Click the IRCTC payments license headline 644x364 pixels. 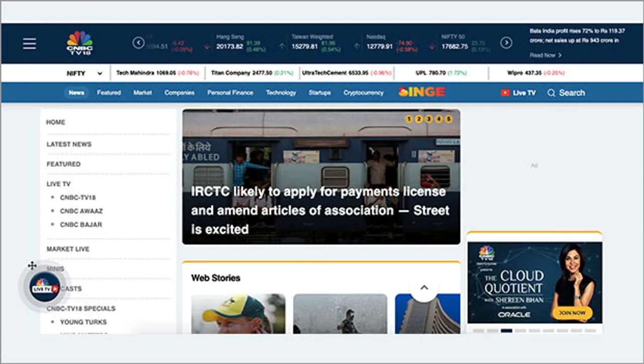pos(320,210)
